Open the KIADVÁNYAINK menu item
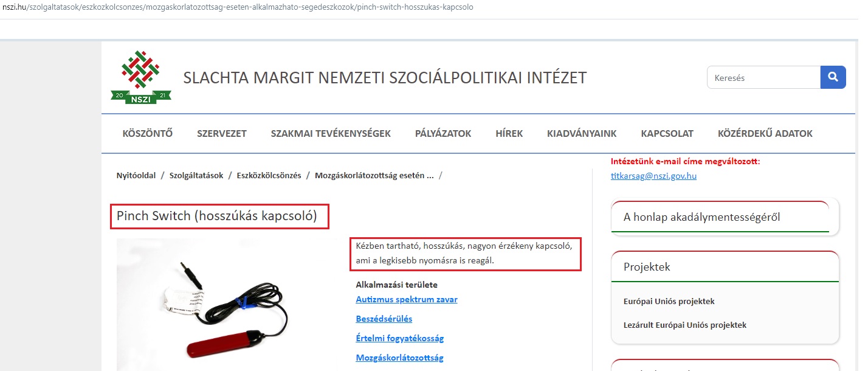This screenshot has height=371, width=868. [582, 133]
